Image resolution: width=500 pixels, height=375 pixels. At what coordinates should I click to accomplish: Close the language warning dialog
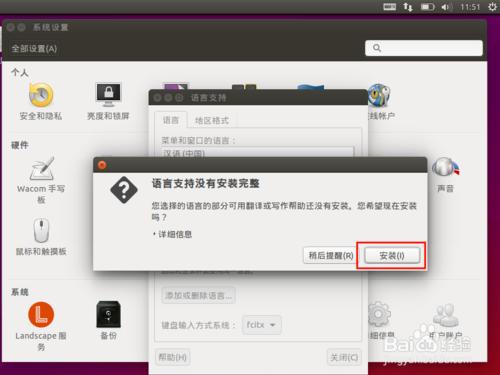pyautogui.click(x=102, y=165)
